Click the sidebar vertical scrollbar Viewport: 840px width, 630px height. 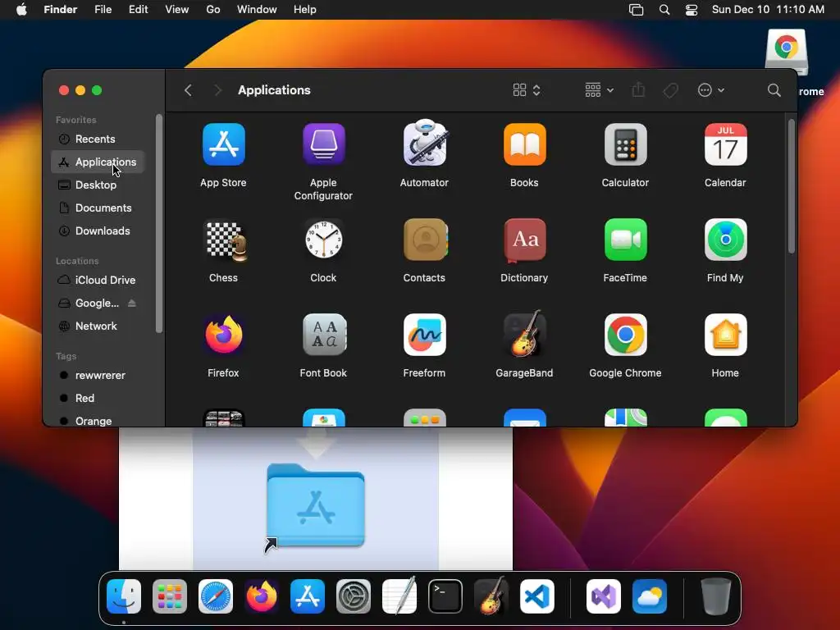(x=159, y=223)
